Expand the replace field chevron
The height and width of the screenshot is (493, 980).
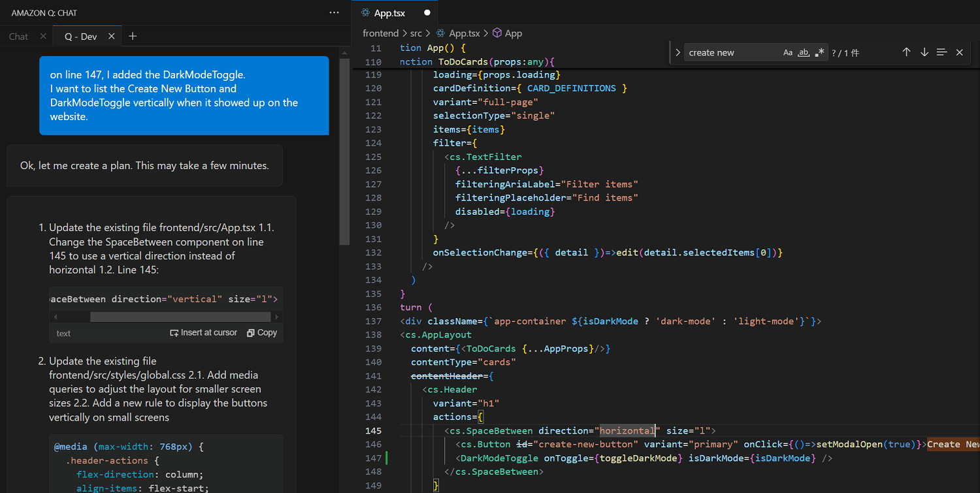click(678, 53)
